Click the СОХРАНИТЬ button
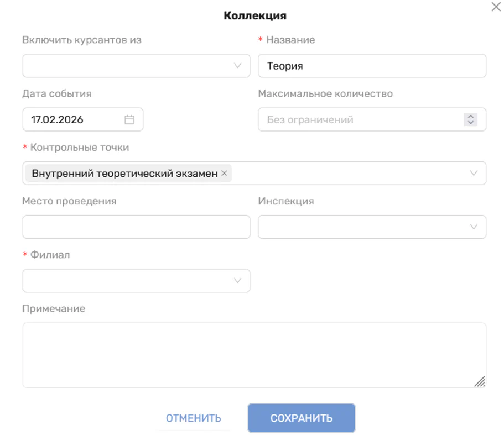Screen dimensions: 504x441 coord(302,418)
